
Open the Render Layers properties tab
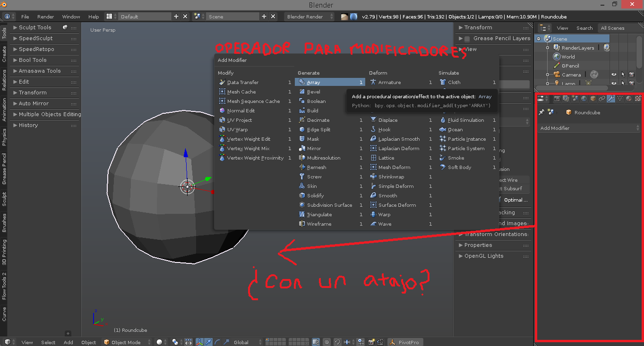pyautogui.click(x=566, y=99)
